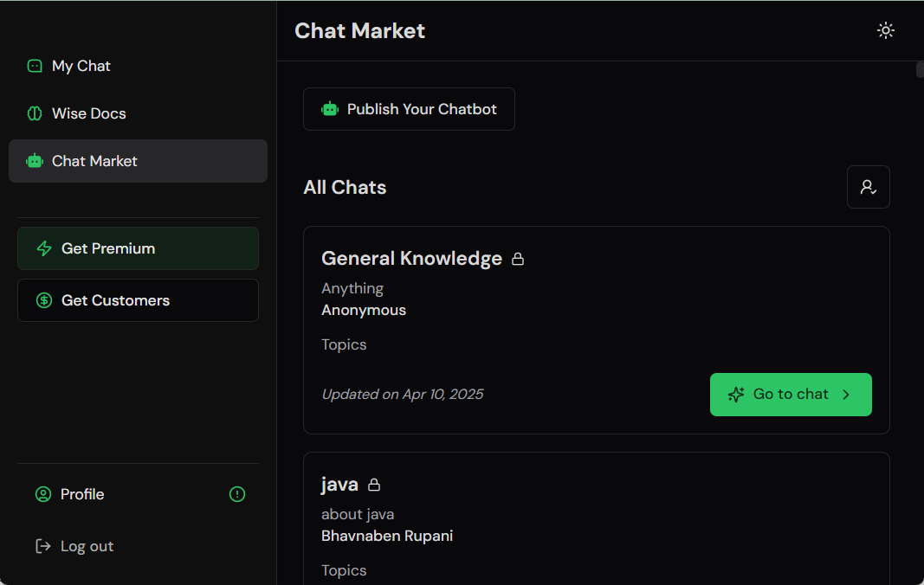Click the Wise Docs brain icon
This screenshot has height=585, width=924.
point(35,113)
